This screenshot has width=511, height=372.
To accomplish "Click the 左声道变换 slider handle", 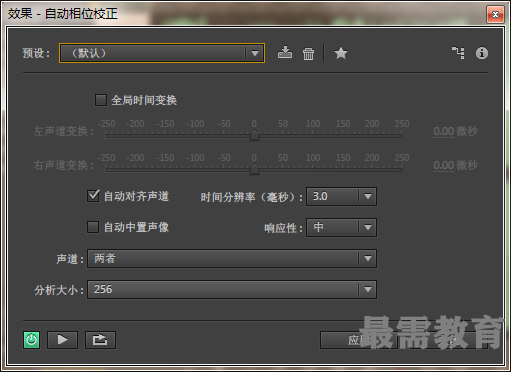I will pos(254,135).
